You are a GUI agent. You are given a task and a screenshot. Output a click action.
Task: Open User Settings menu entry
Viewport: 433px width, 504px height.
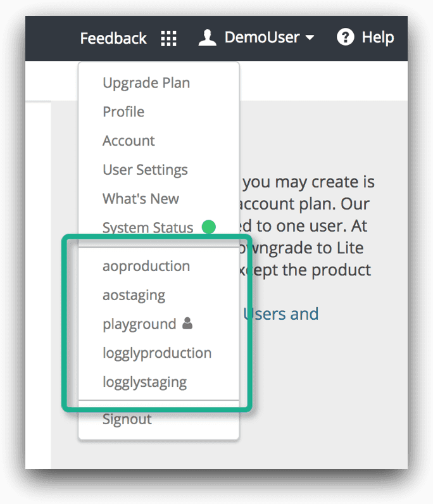[x=145, y=170]
